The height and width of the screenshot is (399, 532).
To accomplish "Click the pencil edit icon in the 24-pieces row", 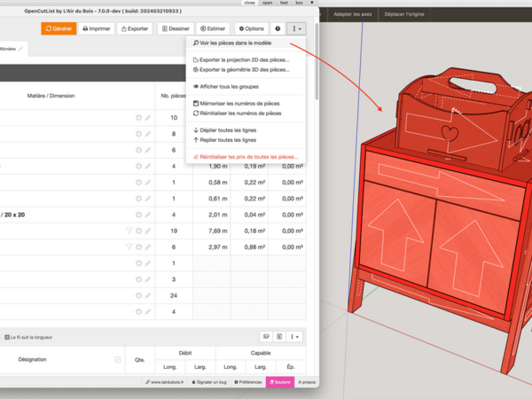I will point(148,295).
